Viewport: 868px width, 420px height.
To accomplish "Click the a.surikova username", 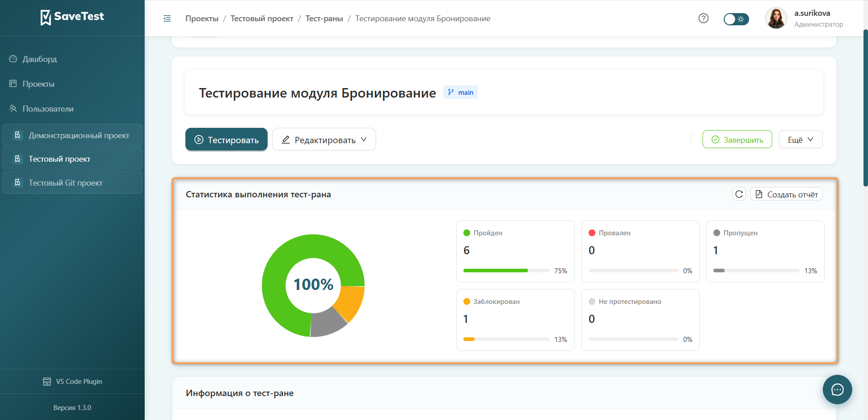I will click(812, 14).
